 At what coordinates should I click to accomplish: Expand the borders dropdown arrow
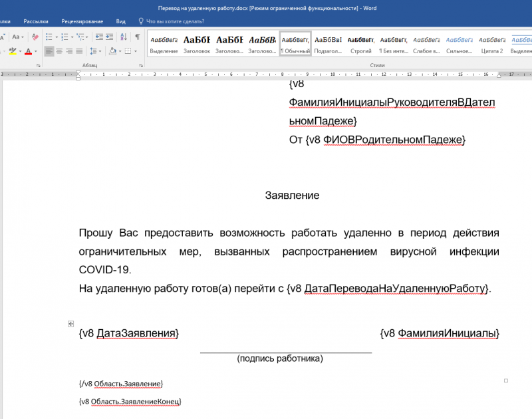pos(136,51)
